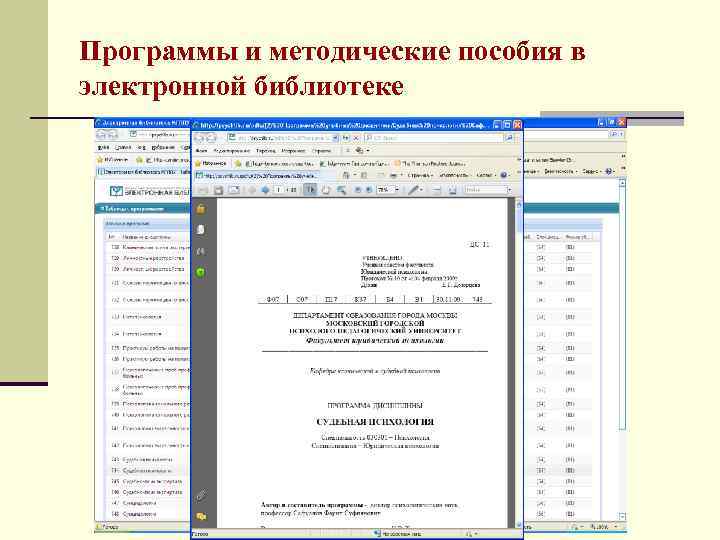Activate the PDF text Select tool
This screenshot has height=540, width=720.
click(x=310, y=190)
